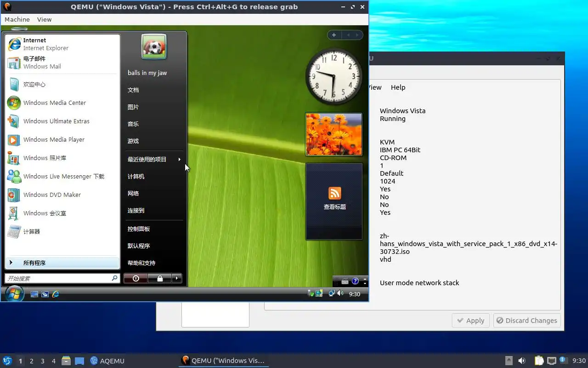Image resolution: width=588 pixels, height=368 pixels.
Task: Click the Vista volume tray icon
Action: tap(340, 293)
